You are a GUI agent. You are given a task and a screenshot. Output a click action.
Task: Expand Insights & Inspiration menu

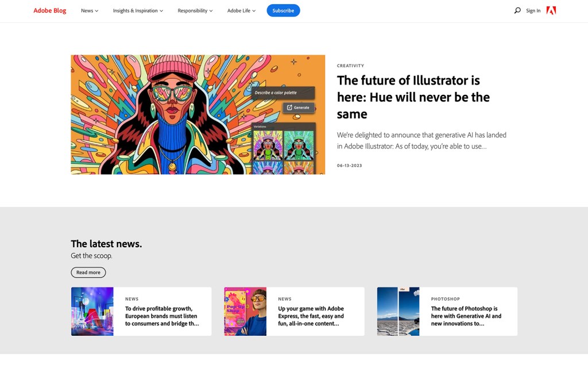(x=138, y=10)
